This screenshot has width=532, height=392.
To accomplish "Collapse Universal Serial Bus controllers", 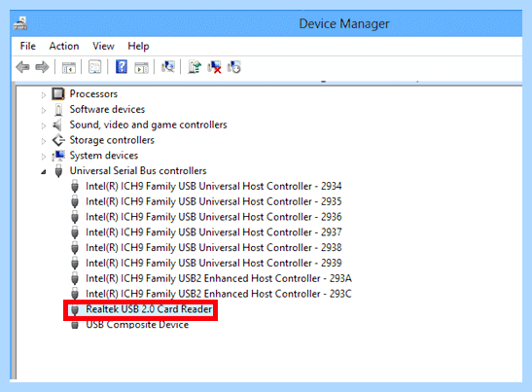I will point(44,172).
